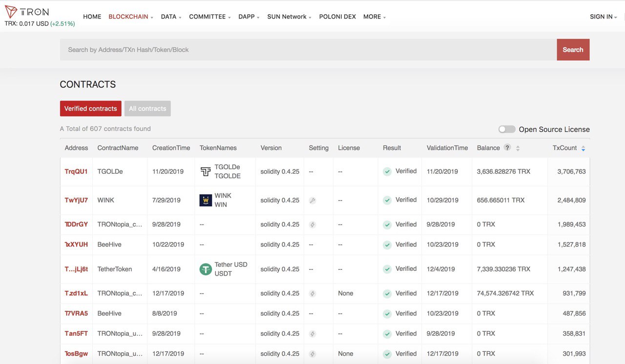Sort by Balance using the sort arrows

[x=518, y=148]
